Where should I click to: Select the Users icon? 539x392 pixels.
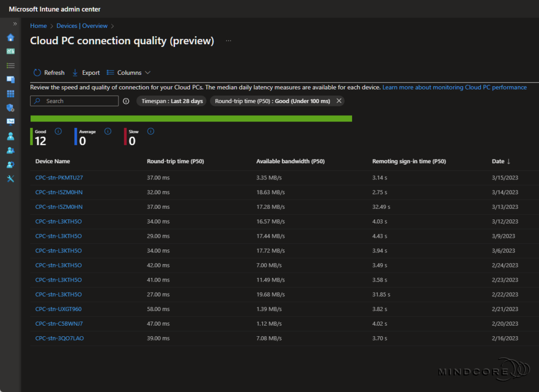click(10, 136)
